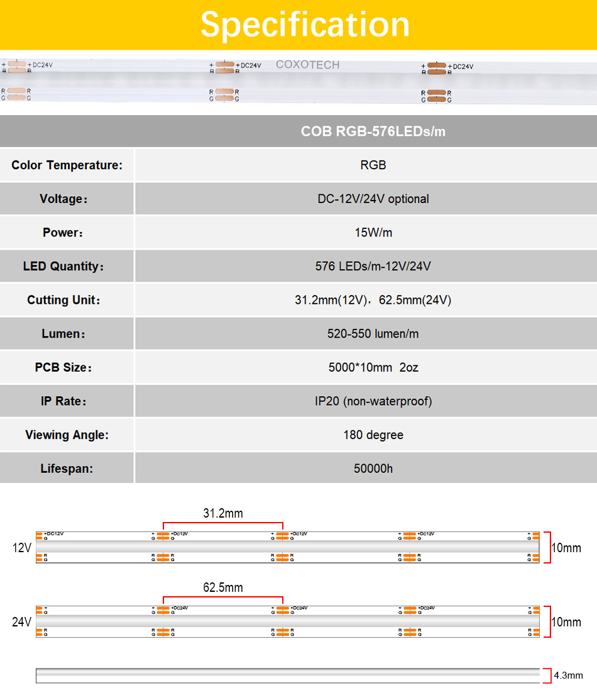
Task: Click the side-profile strip drawing at the bottom
Action: tap(287, 675)
